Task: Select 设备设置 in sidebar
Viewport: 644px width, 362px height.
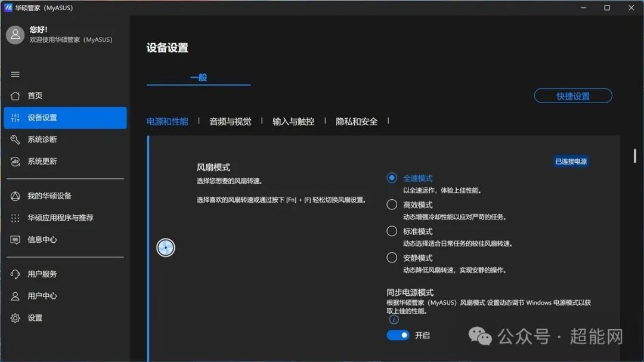Action: [65, 118]
